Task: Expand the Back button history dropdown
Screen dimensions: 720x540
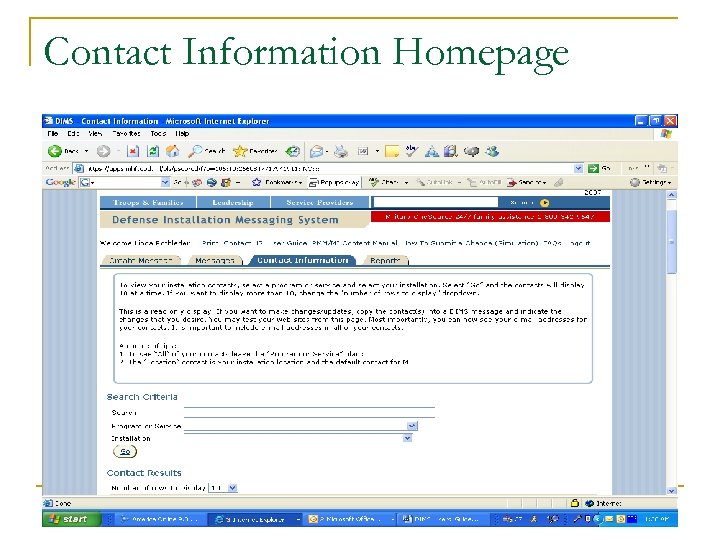Action: [x=86, y=151]
